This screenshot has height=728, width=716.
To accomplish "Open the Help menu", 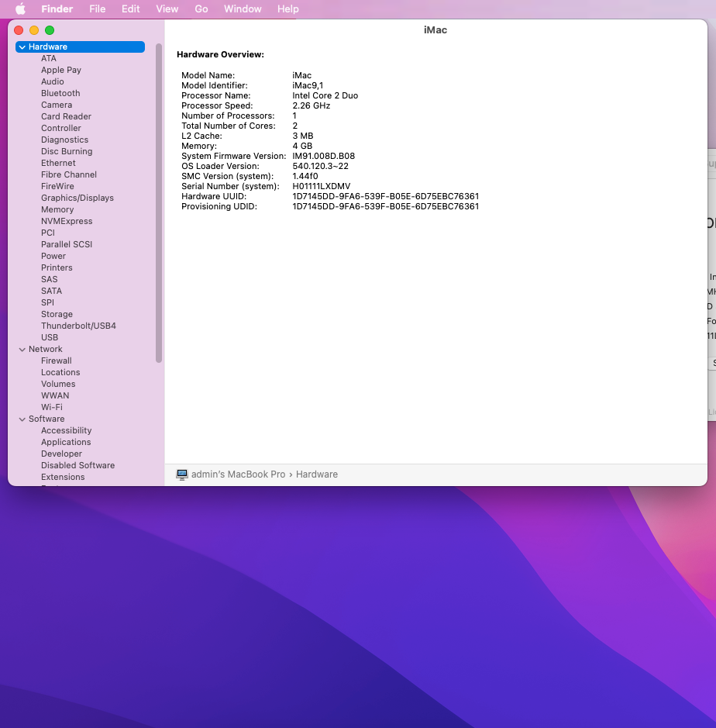I will click(288, 9).
